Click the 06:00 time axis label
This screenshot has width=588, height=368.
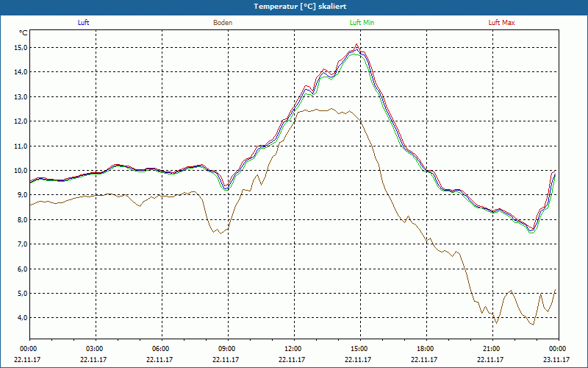(162, 349)
